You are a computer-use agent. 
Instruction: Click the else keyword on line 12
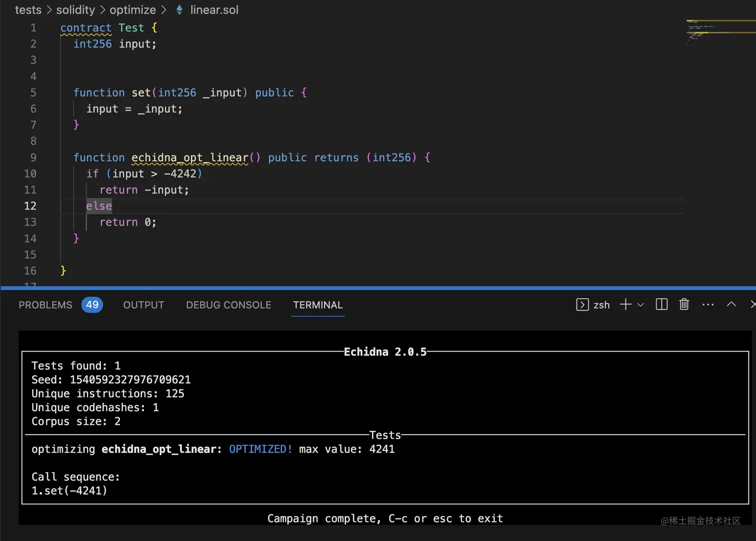(x=99, y=206)
